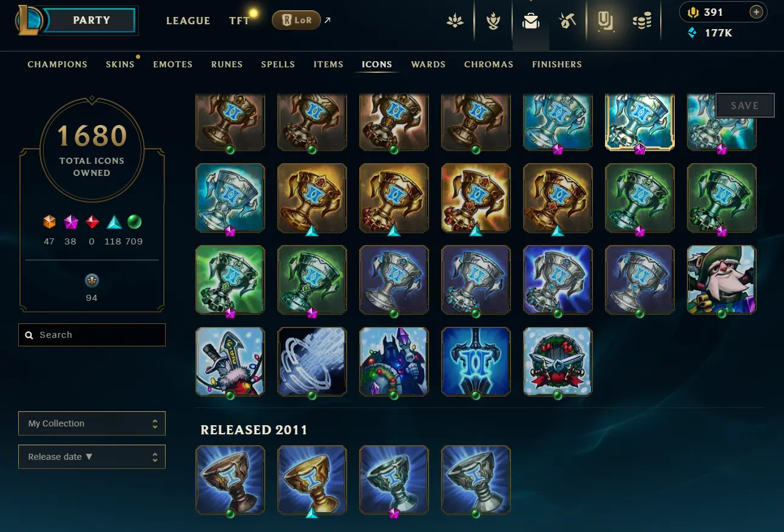
Task: Open the Collection briefcase icon in the top bar
Action: click(531, 21)
